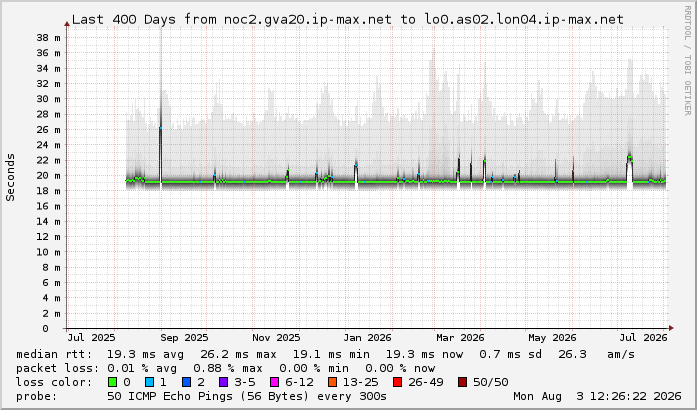Click the magenta loss swatch for 6-12
This screenshot has width=697, height=410.
275,382
